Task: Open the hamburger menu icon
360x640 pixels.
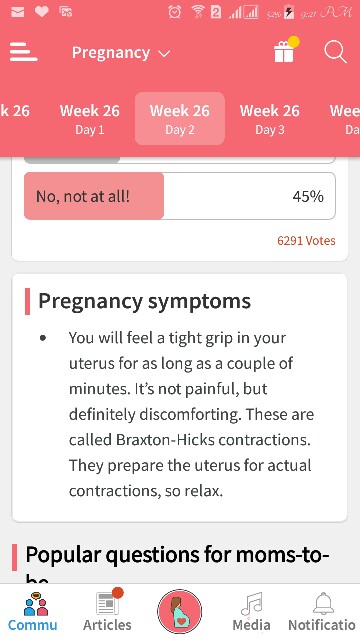Action: tap(24, 52)
